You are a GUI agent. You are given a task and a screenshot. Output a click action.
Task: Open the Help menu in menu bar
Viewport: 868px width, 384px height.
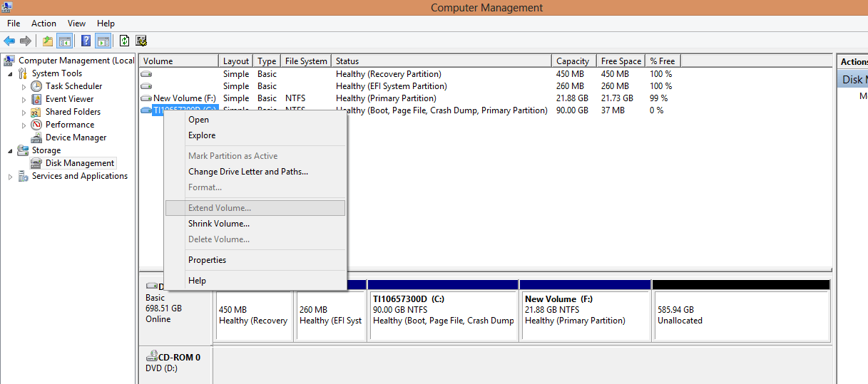tap(106, 24)
